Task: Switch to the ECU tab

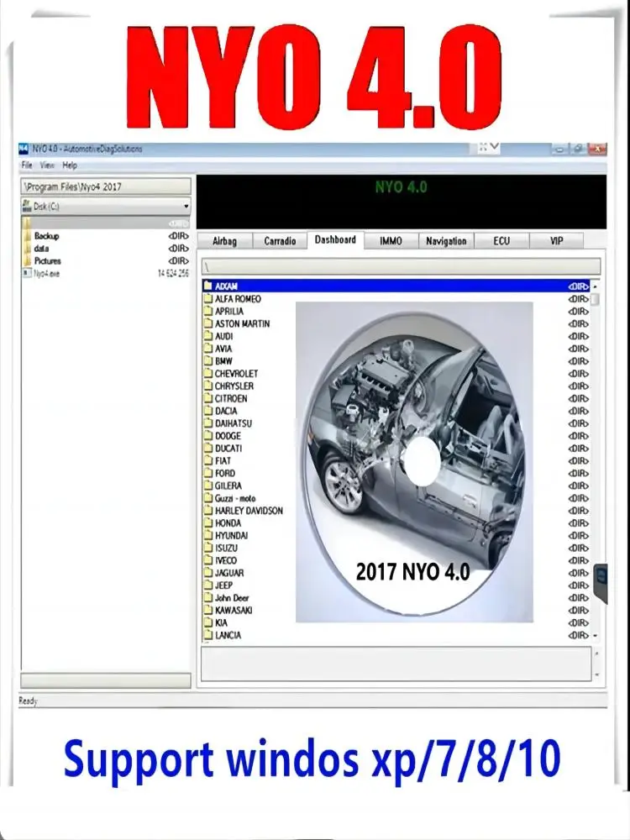Action: pos(501,241)
